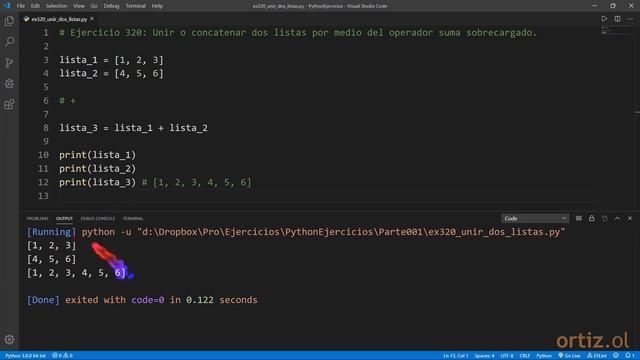The width and height of the screenshot is (640, 360).
Task: Select Python 3.8.0 64-bit interpreter in status bar
Action: (25, 356)
